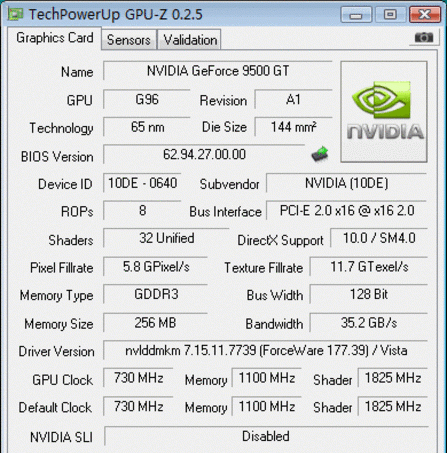Minimize the GPU-Z window
This screenshot has height=453, width=447.
[356, 14]
